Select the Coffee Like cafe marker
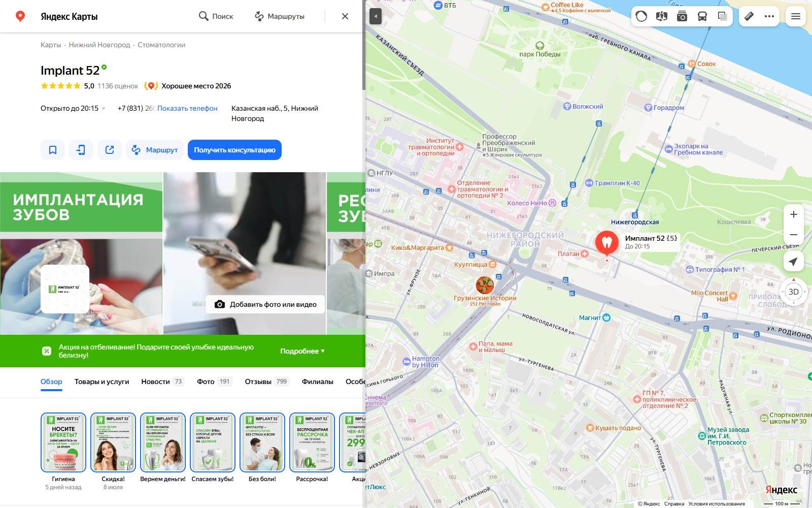The width and height of the screenshot is (812, 508). coord(546,7)
